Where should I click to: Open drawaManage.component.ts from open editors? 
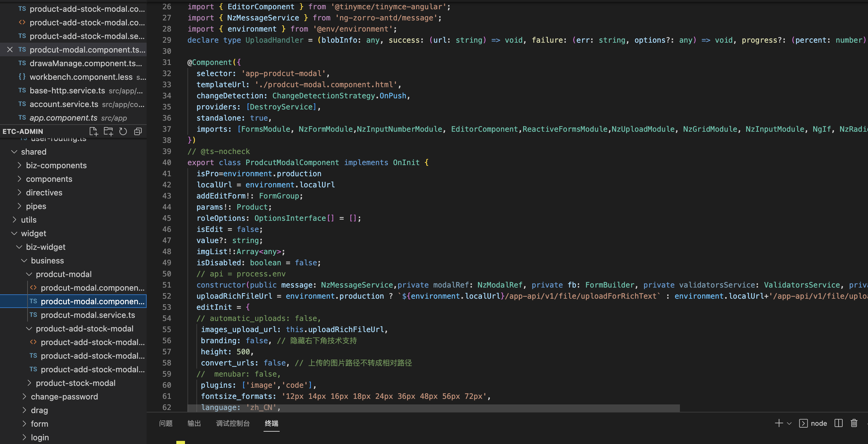click(x=73, y=63)
